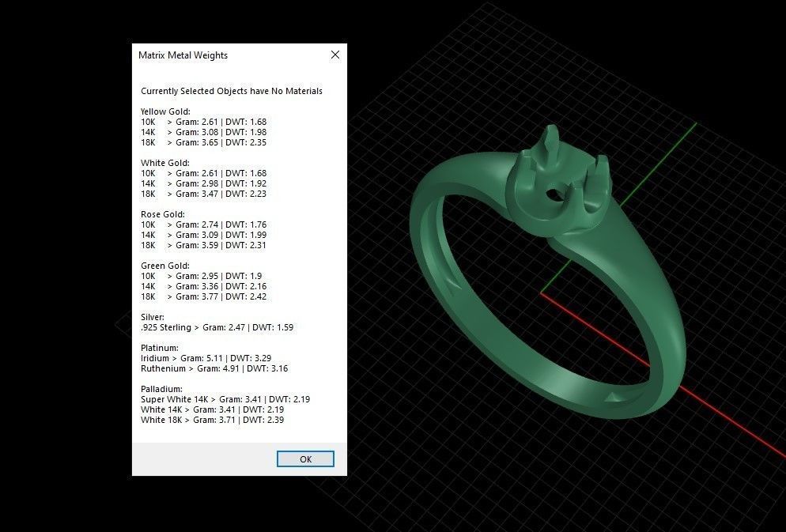Viewport: 786px width, 532px height.
Task: Select Green Gold 18K line Gram: 3.77
Action: pos(203,296)
